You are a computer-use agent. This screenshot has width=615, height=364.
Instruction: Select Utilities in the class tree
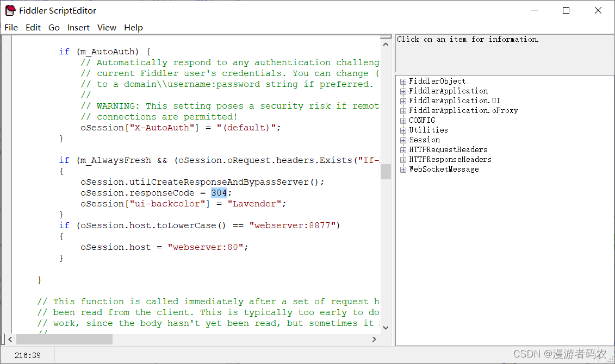pyautogui.click(x=428, y=130)
